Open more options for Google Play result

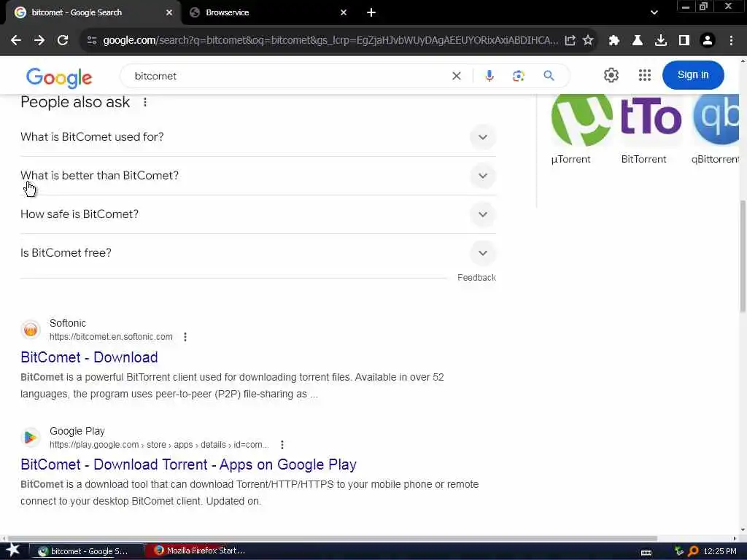282,445
